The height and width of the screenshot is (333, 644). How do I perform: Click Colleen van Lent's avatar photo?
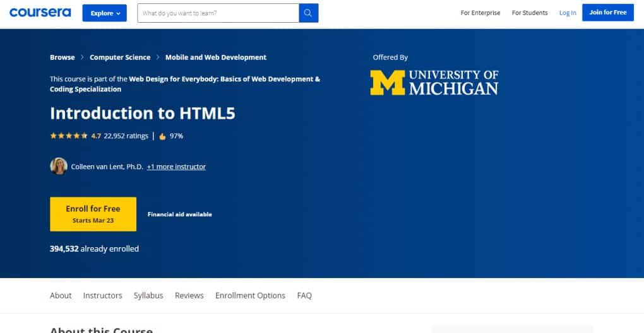point(59,166)
